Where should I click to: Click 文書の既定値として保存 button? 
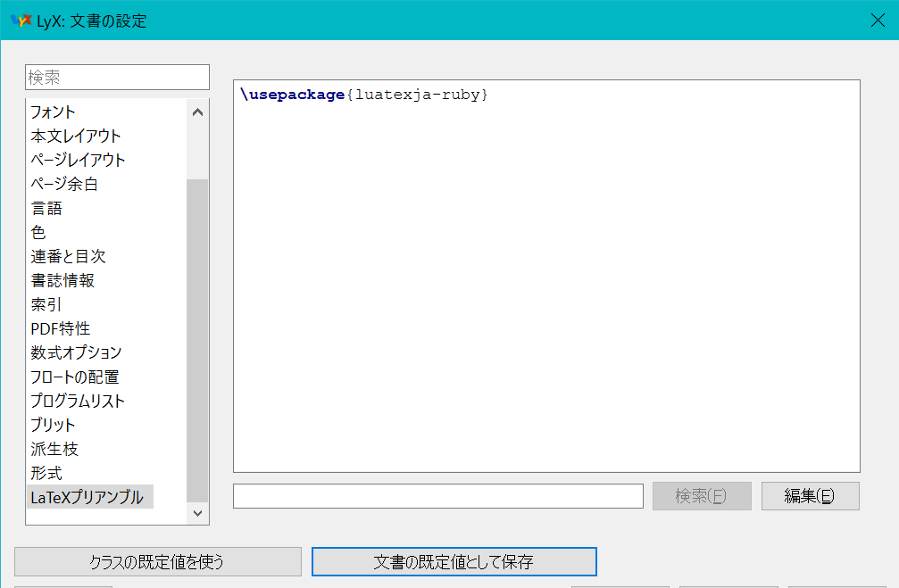(454, 561)
